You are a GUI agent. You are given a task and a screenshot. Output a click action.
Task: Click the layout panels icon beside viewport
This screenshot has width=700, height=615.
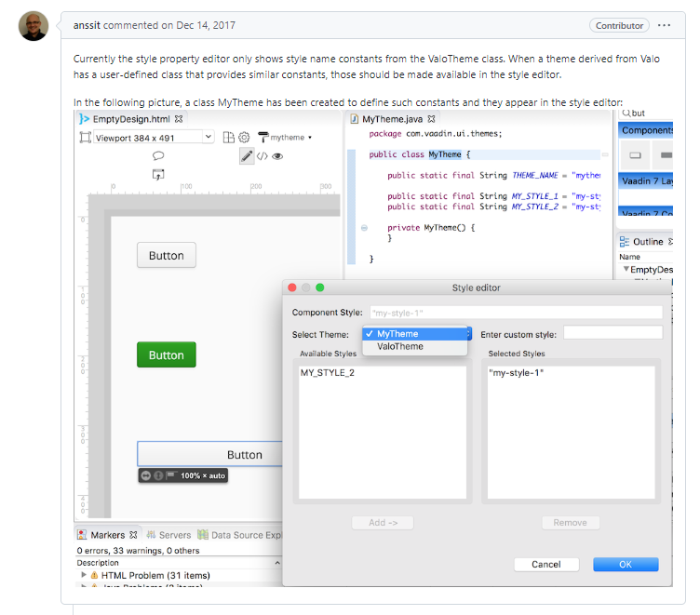[228, 138]
